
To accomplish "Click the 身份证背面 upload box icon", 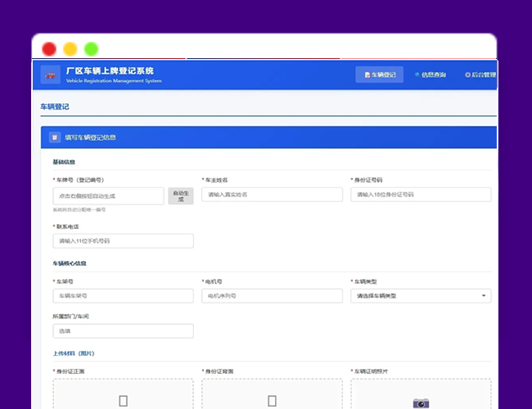I will point(272,401).
